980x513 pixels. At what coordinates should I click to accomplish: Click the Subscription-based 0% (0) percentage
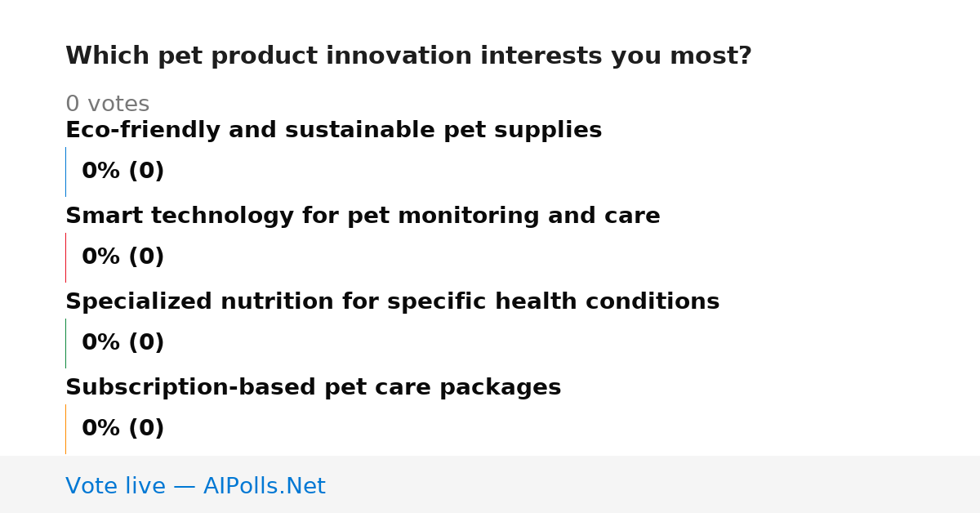(122, 429)
